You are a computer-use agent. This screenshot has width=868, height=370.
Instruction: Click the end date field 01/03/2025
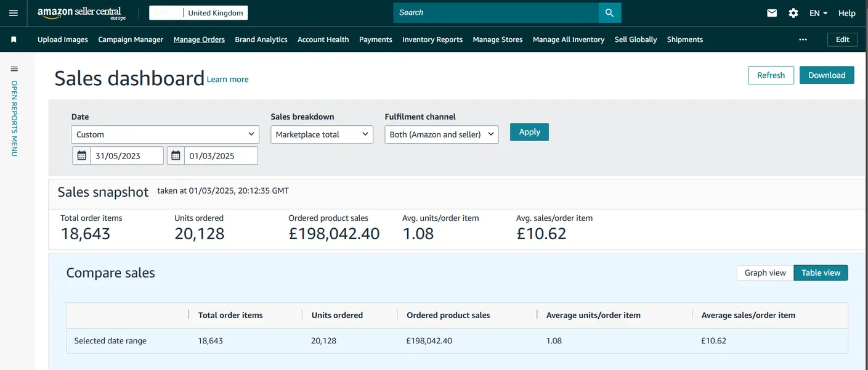coord(221,155)
